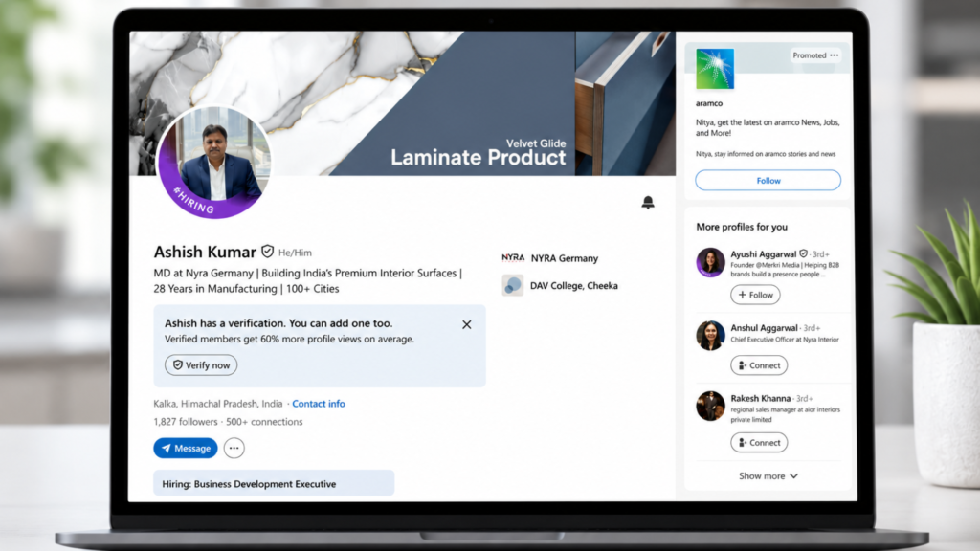Screen dimensions: 980x551
Task: Open Rakesh Khanna's profile picture
Action: point(711,406)
